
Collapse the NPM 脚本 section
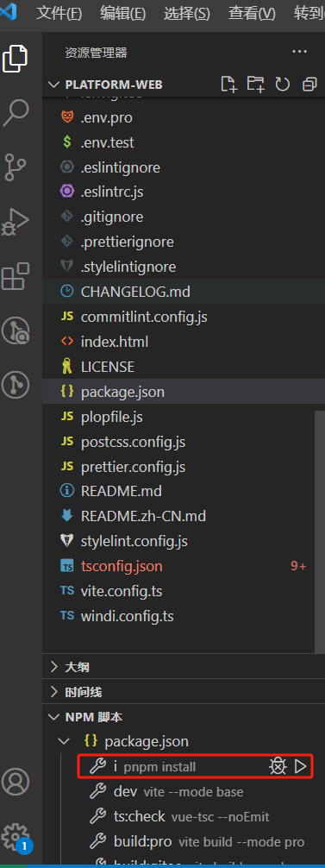(x=184, y=717)
